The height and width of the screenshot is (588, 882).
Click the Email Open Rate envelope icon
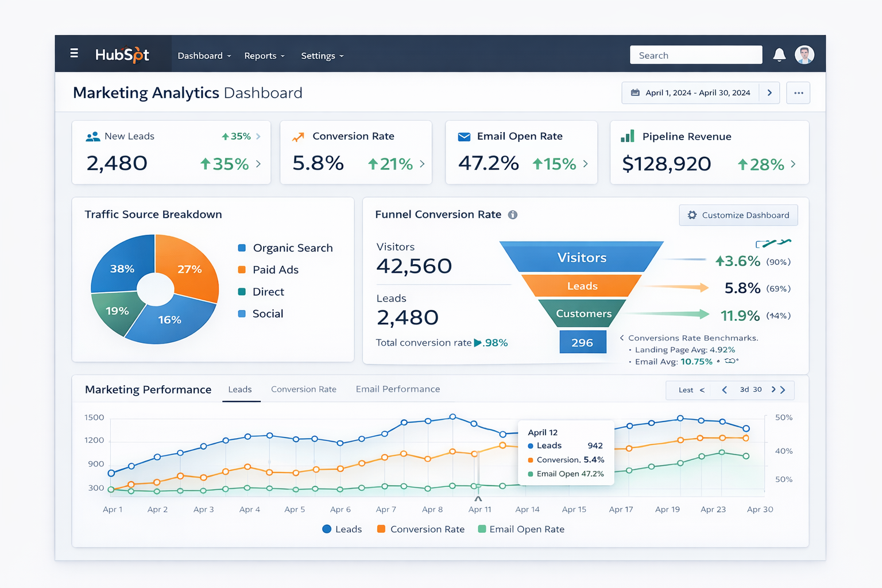click(x=464, y=137)
